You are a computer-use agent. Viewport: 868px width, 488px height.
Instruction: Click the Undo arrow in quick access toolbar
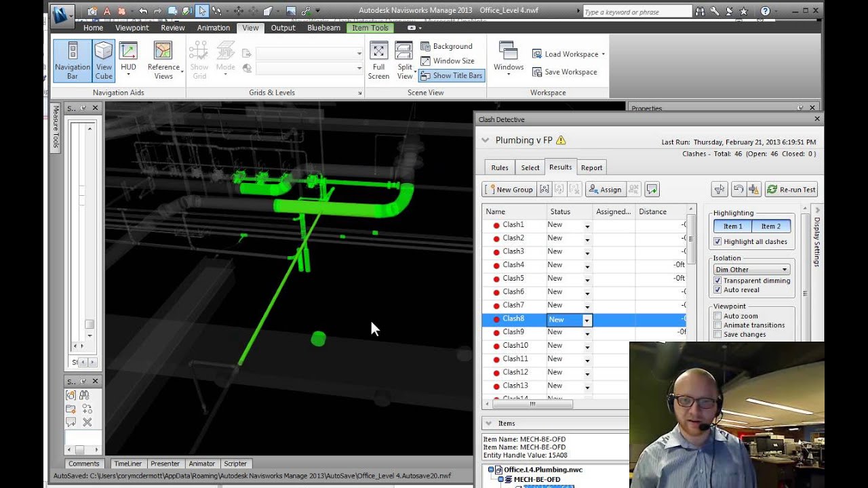coord(143,11)
